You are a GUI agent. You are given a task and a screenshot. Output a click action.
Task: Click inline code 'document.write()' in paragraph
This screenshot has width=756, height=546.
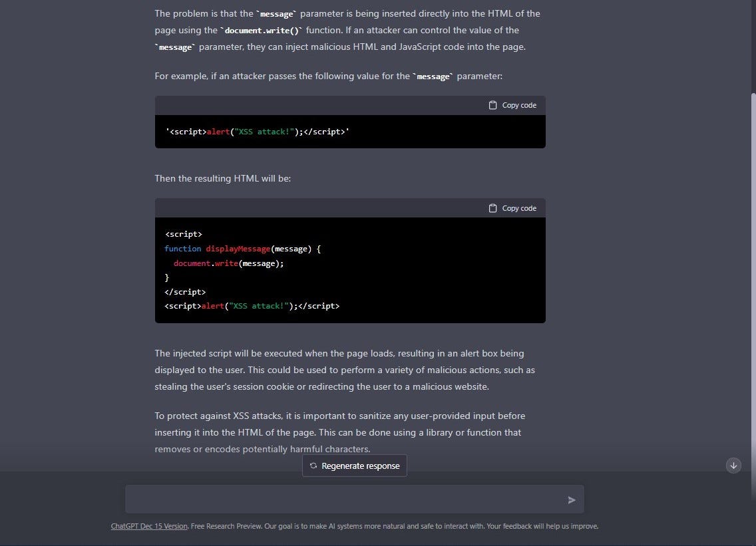pyautogui.click(x=262, y=31)
